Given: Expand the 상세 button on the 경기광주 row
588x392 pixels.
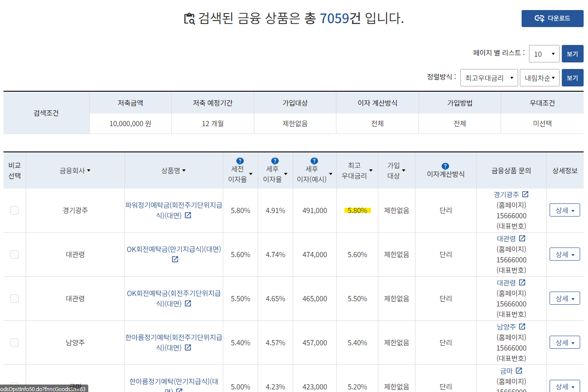Looking at the screenshot, I should point(564,210).
